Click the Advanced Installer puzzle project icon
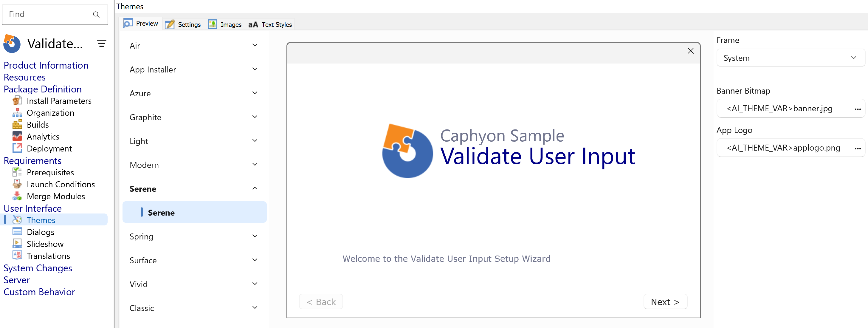The width and height of the screenshot is (868, 328). pos(12,44)
